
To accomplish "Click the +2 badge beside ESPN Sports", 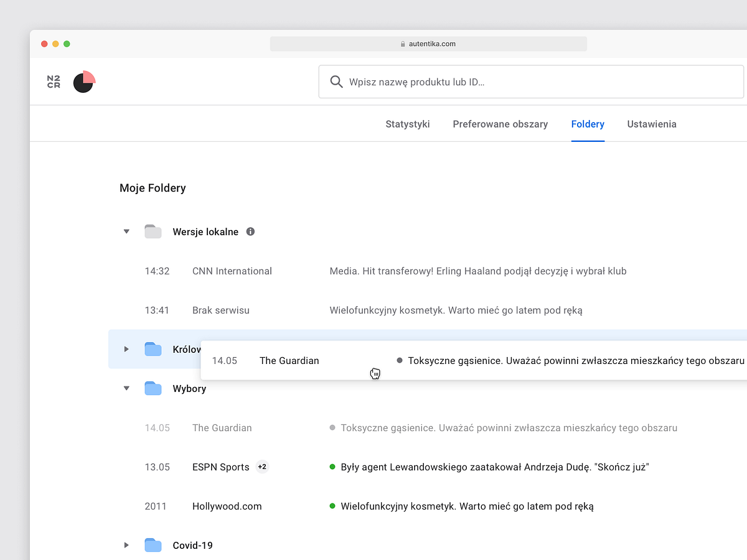I will coord(262,467).
